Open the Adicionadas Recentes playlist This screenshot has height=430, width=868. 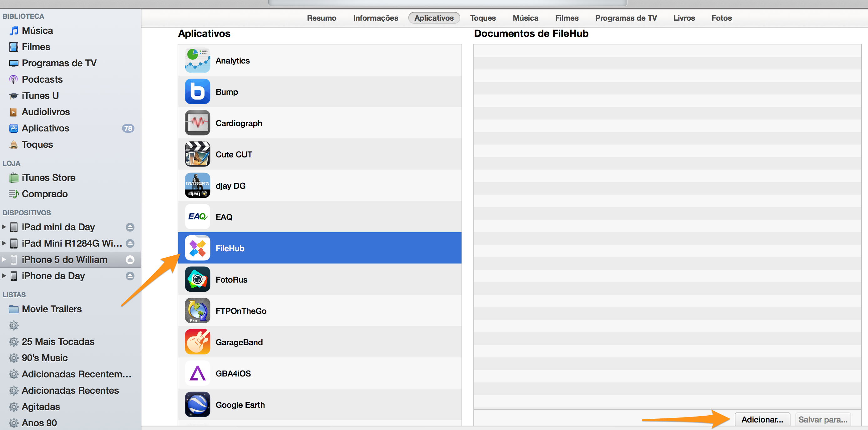coord(70,390)
